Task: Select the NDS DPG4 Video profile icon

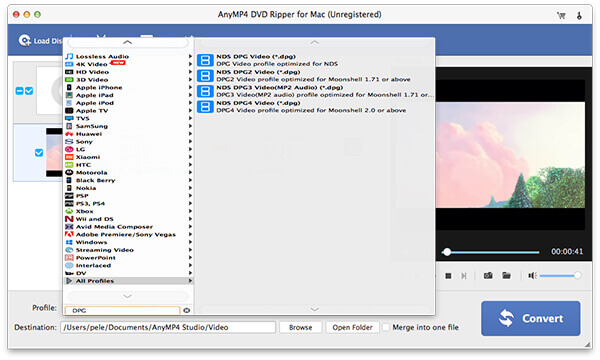Action: (205, 107)
